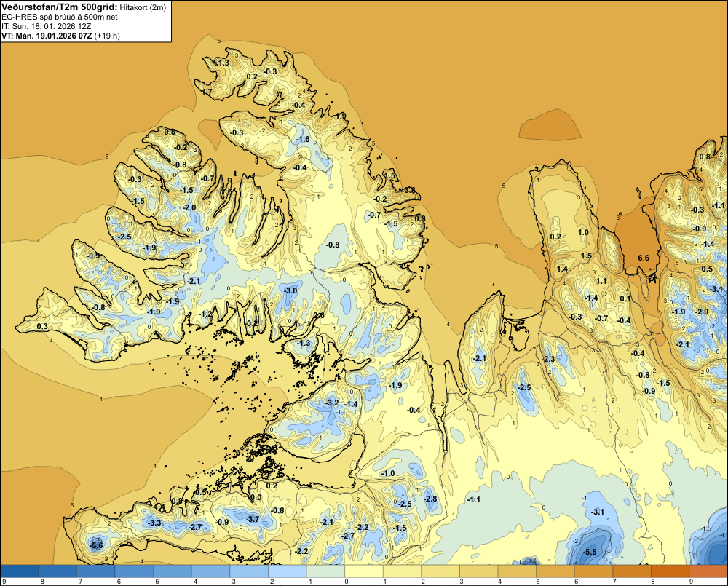Click valid time "VT: Mán. 19.01.2026 07Z"
This screenshot has width=728, height=586.
point(47,36)
